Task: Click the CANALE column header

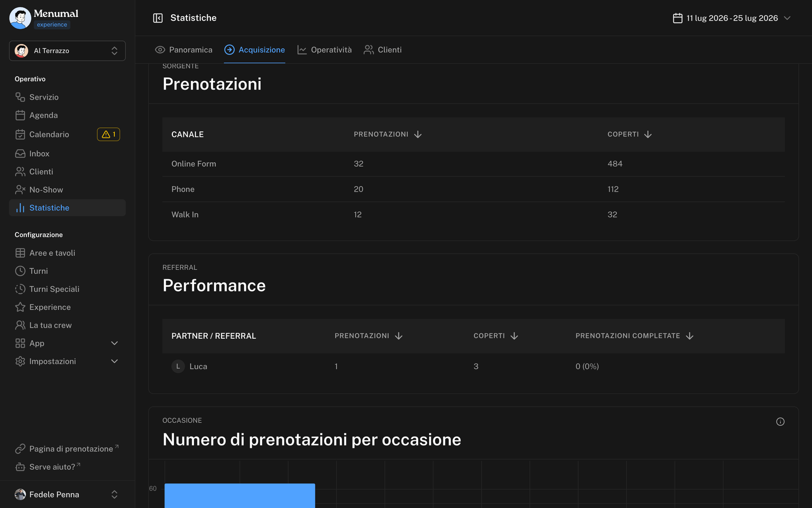Action: point(188,134)
